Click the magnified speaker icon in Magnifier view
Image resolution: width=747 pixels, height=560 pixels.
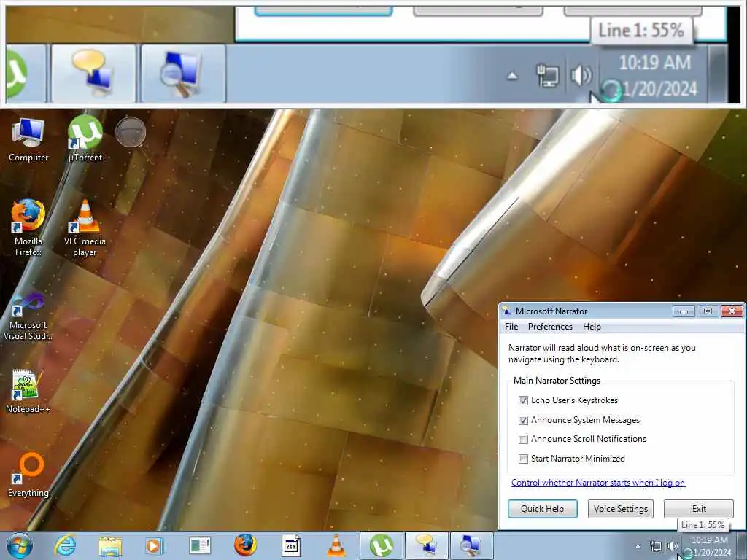581,75
